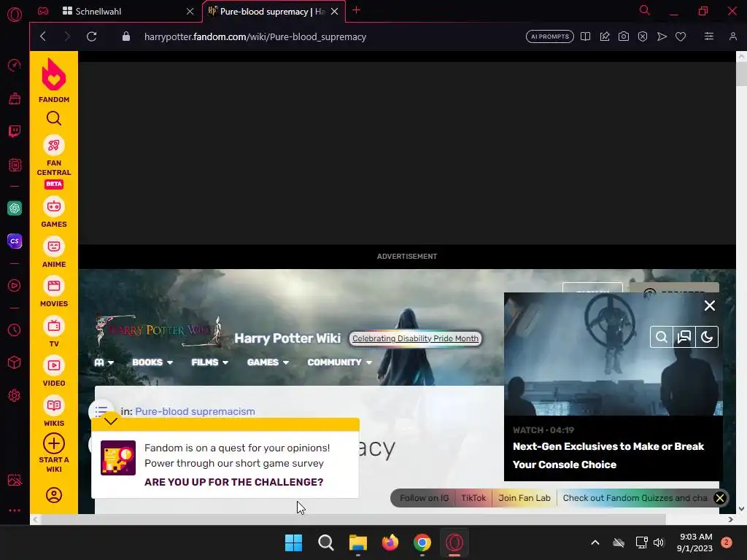
Task: Open the Opera sidebar player icon
Action: 15,285
